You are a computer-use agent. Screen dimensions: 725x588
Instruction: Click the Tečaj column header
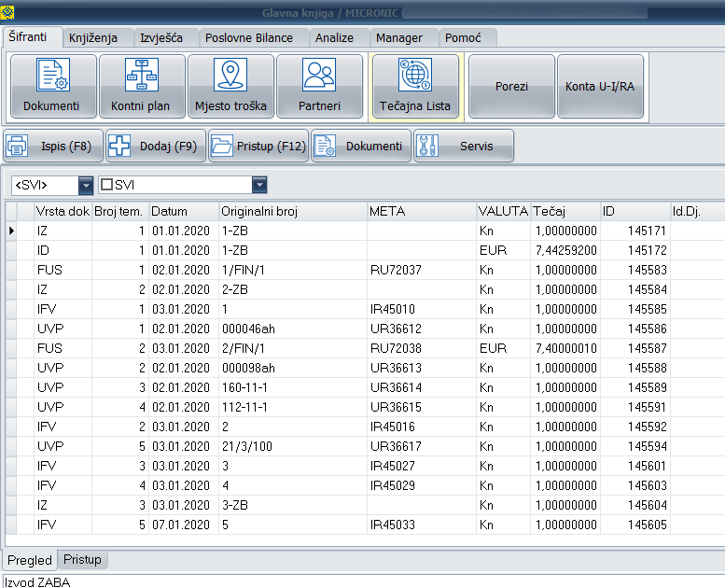(x=565, y=212)
